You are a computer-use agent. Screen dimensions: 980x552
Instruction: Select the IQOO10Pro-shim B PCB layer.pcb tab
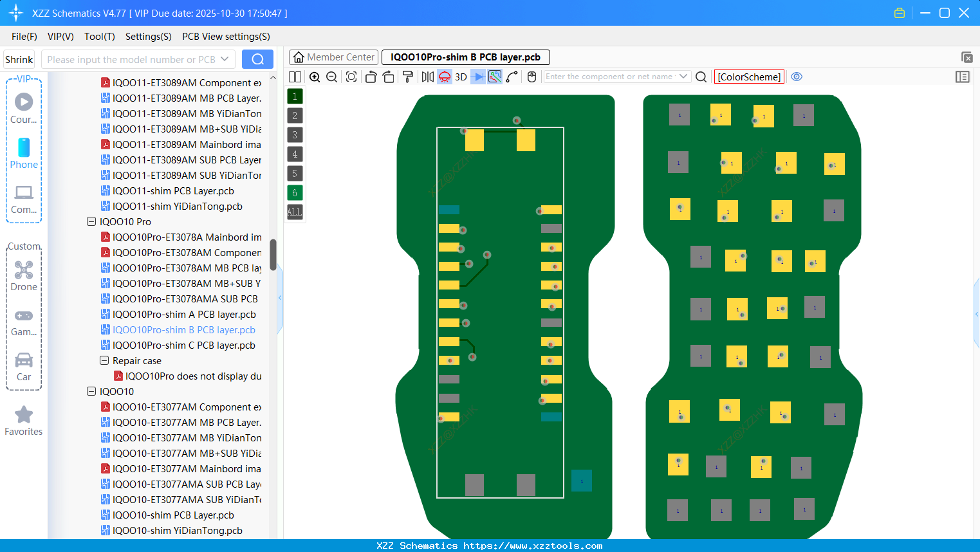tap(465, 57)
